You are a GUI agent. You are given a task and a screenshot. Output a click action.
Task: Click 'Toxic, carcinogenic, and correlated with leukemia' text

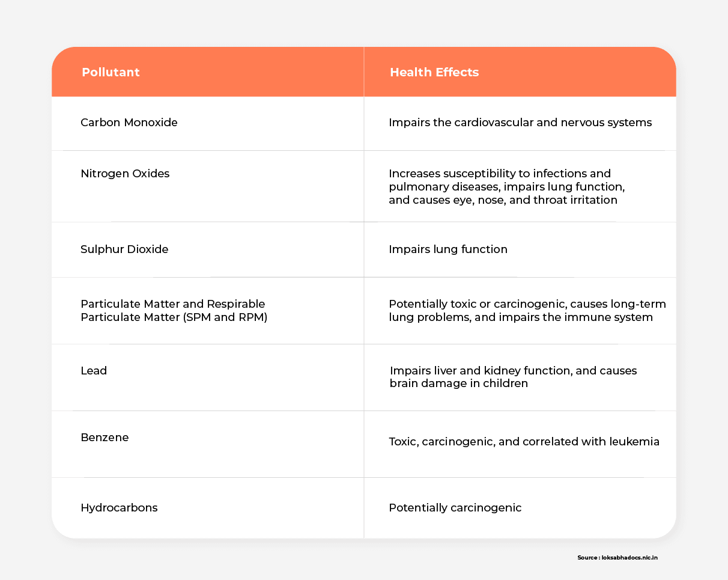(x=524, y=442)
